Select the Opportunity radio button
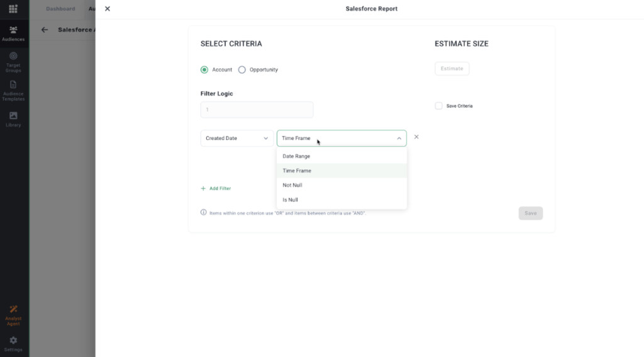Image resolution: width=644 pixels, height=357 pixels. (x=242, y=69)
